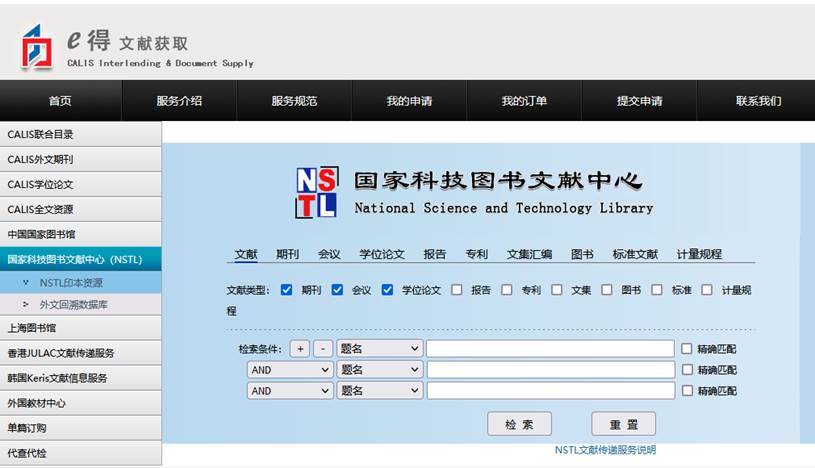Open NSTL文献传递服务说明 link
This screenshot has height=468, width=815.
point(605,450)
